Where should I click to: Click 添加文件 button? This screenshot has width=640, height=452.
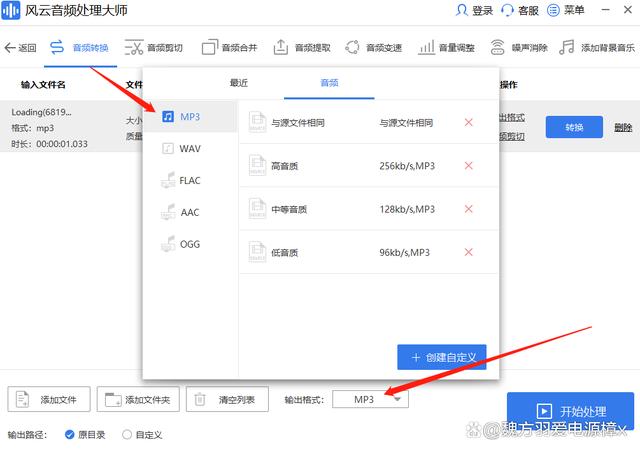[49, 399]
